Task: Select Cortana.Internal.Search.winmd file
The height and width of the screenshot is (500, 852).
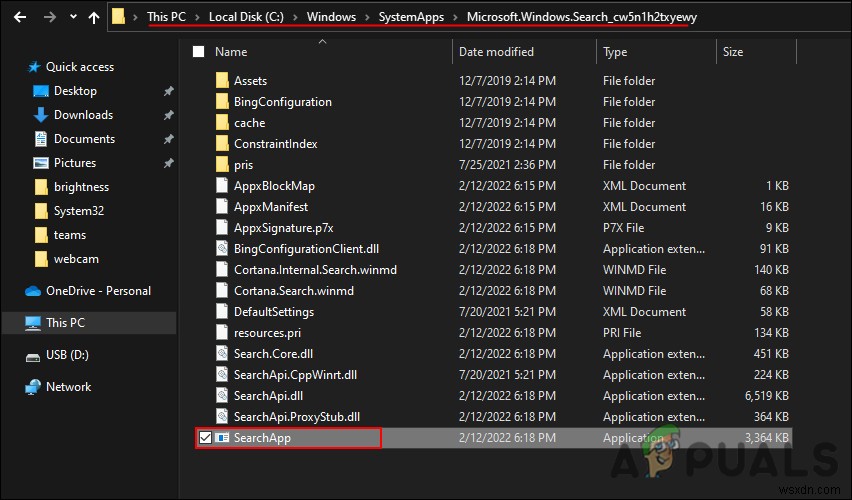Action: pos(315,270)
